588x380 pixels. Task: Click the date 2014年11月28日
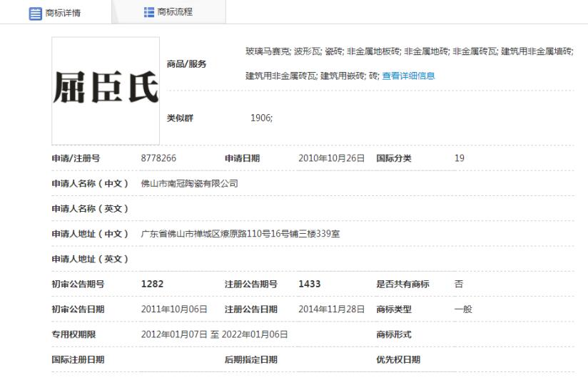[332, 309]
